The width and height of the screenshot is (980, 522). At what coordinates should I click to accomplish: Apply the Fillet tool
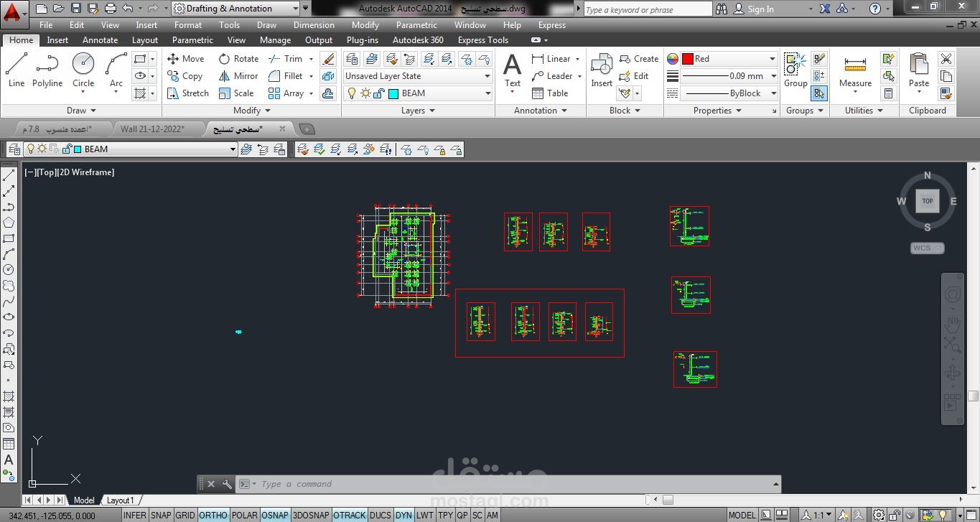[x=285, y=76]
